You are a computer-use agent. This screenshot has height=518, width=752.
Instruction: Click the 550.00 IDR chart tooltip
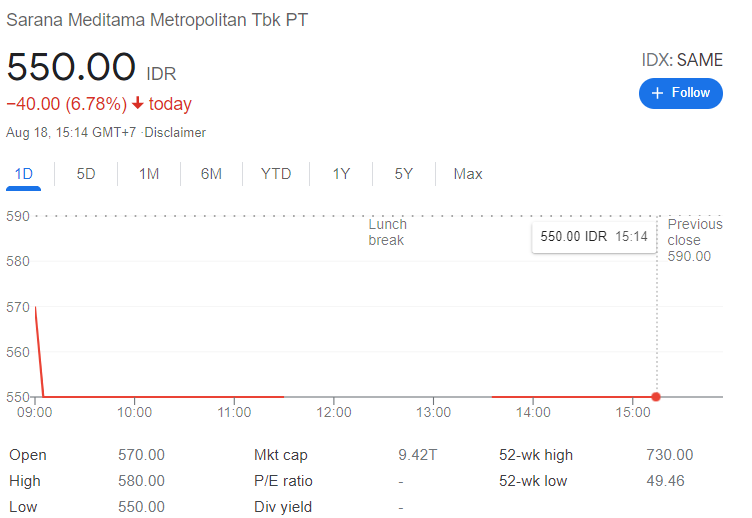(x=594, y=237)
